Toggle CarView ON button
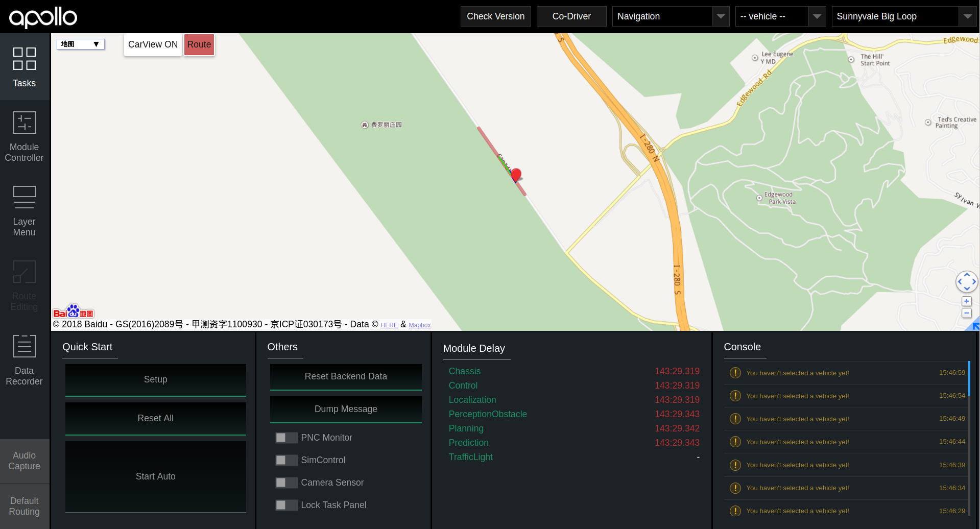This screenshot has width=980, height=529. (x=153, y=44)
